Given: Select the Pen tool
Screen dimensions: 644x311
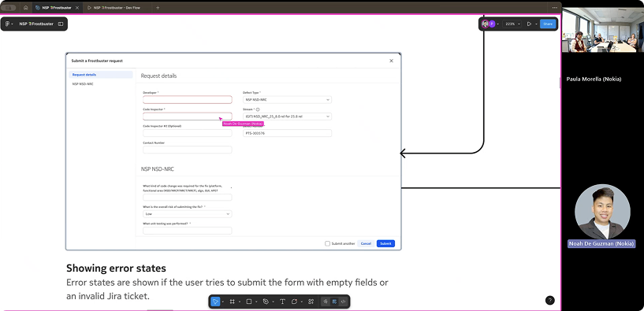Looking at the screenshot, I should (266, 302).
